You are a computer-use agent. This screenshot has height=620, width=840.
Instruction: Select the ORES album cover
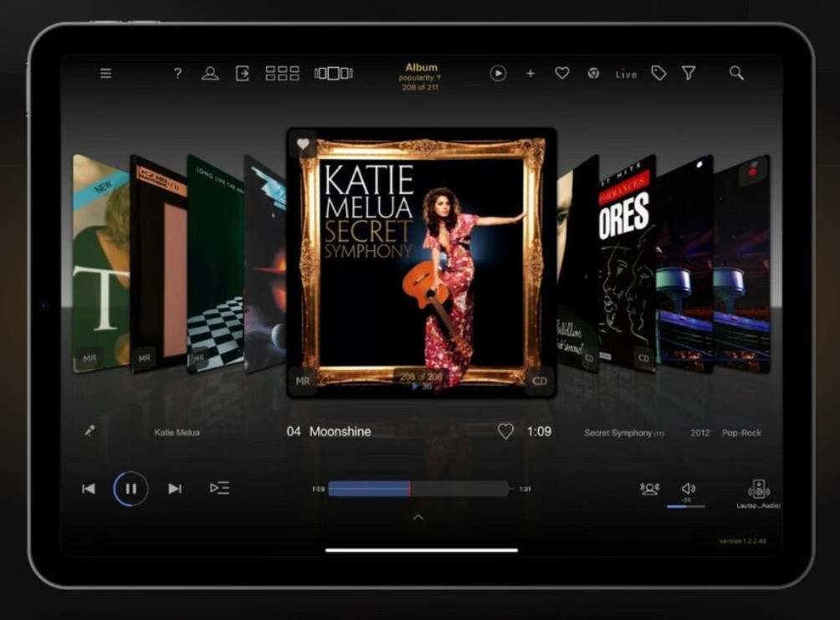627,264
